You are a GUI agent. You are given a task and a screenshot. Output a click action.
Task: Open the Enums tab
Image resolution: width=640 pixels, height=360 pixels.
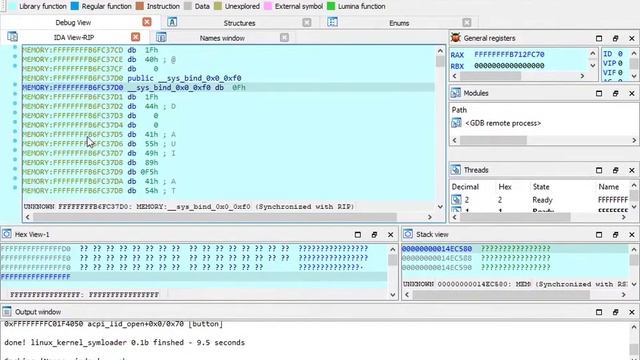click(x=399, y=23)
